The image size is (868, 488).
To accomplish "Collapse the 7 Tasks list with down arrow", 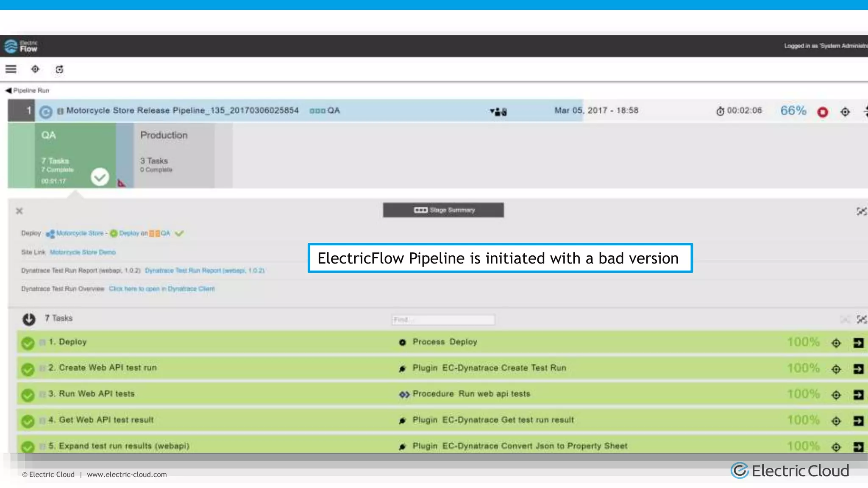I will click(x=29, y=319).
